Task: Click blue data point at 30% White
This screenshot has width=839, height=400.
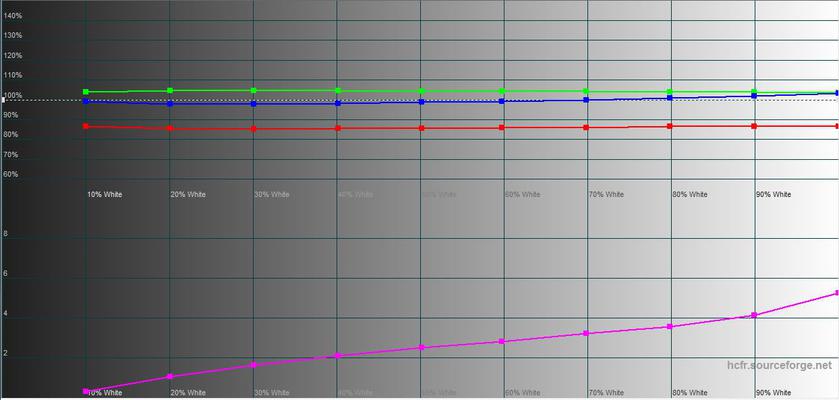Action: [x=254, y=103]
